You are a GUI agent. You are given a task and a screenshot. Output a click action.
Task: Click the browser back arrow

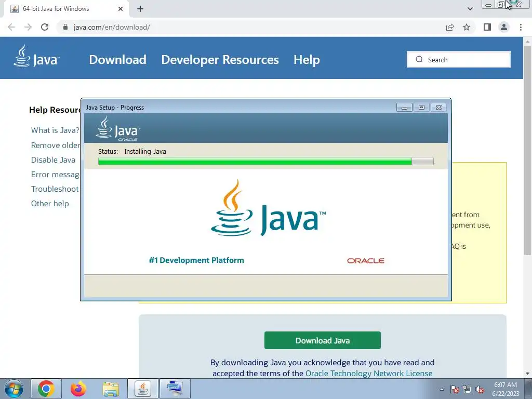pos(11,27)
